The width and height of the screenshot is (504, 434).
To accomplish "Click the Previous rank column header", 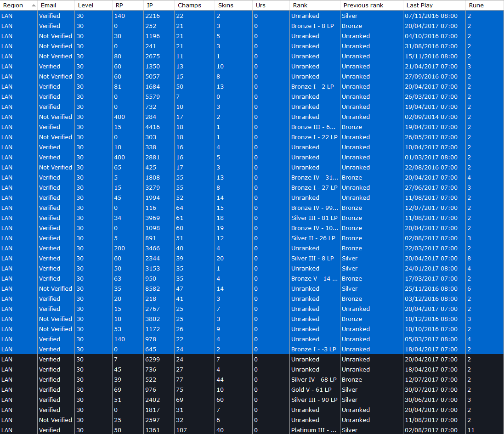I will click(x=371, y=5).
